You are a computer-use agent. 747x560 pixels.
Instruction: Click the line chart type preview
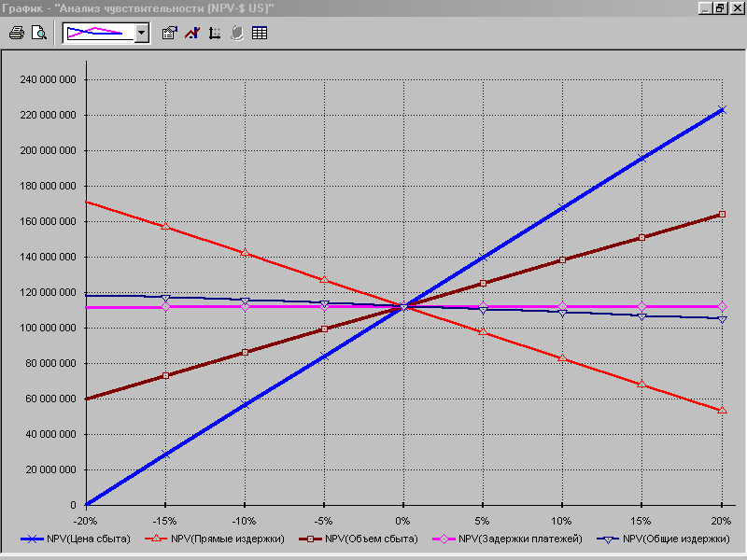pos(100,34)
